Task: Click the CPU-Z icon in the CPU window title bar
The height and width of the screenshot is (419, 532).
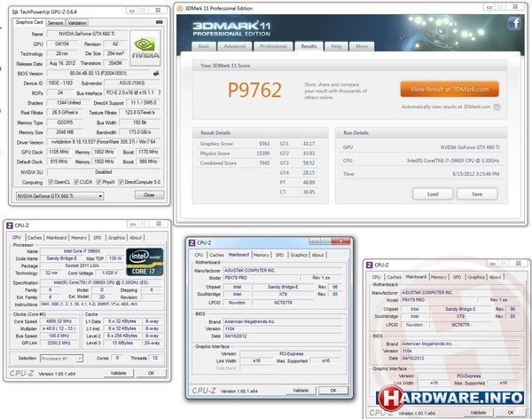Action: click(x=10, y=225)
